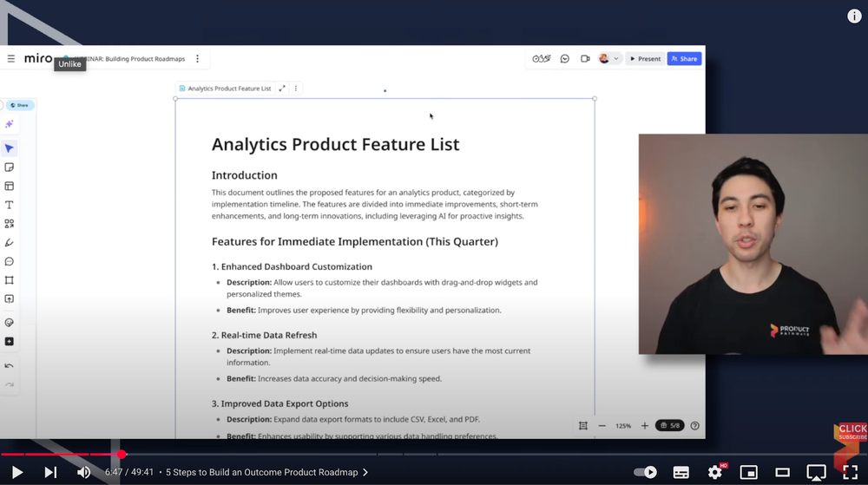Select the cursor Select tool

coord(10,148)
